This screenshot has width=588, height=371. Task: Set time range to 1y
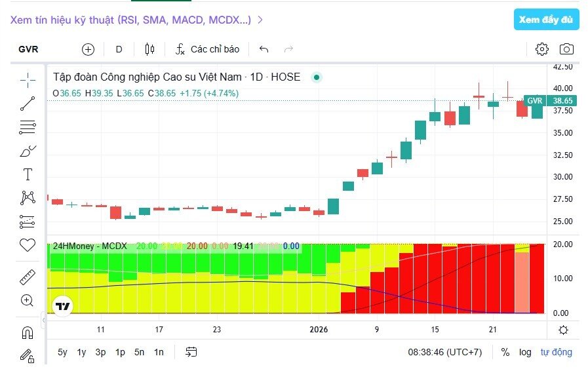81,352
